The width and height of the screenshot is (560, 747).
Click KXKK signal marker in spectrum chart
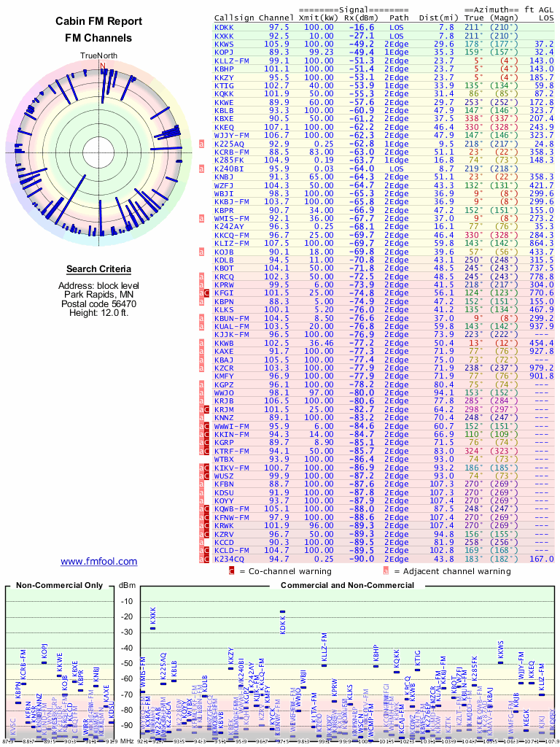[152, 627]
